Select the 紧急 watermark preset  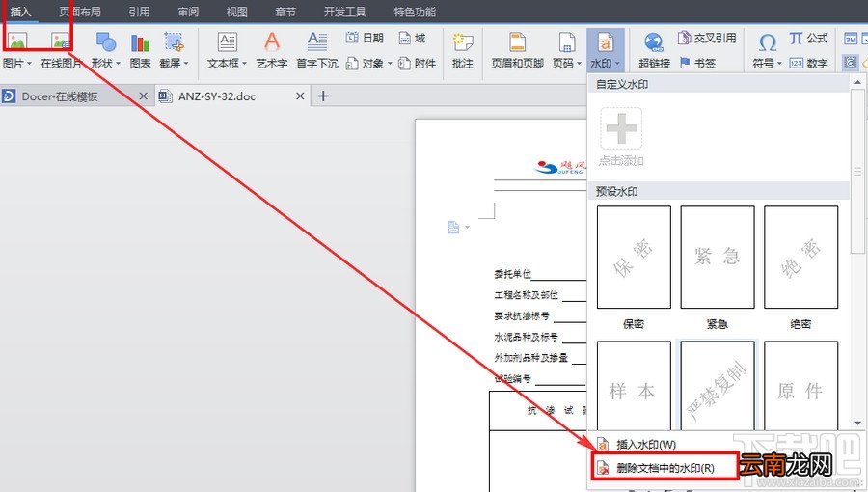coord(718,258)
